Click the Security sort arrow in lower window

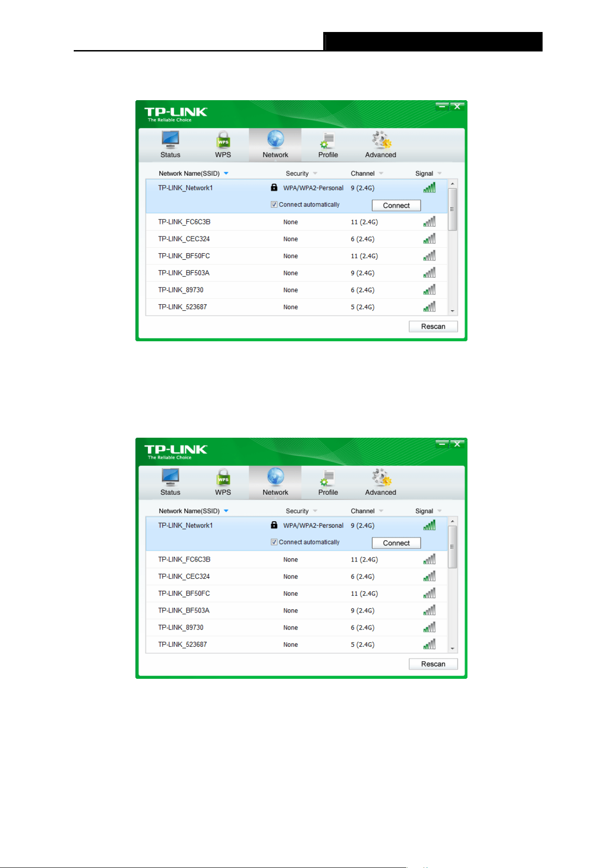tap(315, 511)
